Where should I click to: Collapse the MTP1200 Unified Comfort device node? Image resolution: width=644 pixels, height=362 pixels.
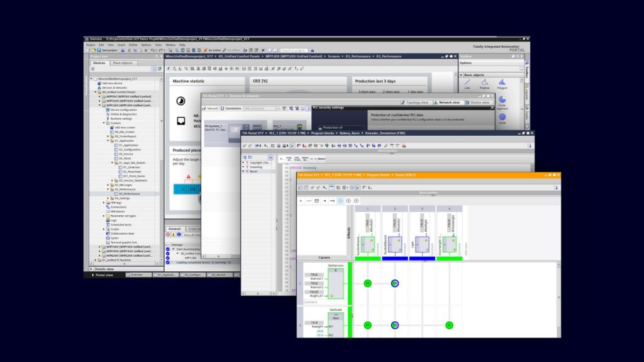(x=100, y=105)
